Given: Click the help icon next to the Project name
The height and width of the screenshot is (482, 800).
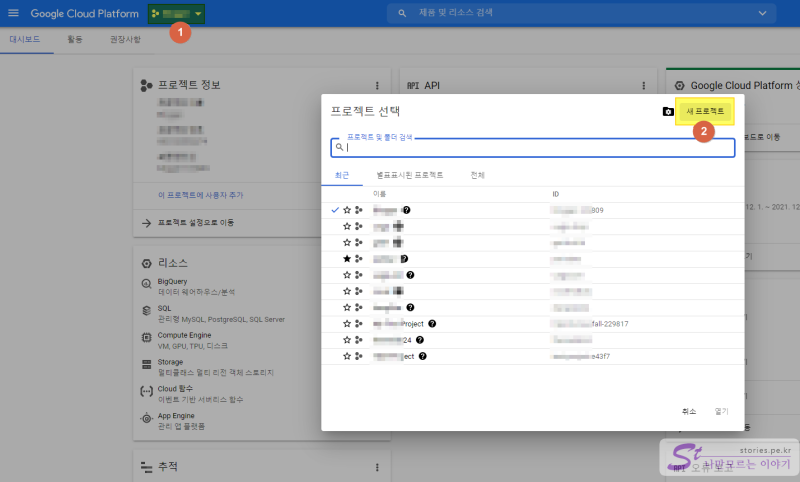Looking at the screenshot, I should 432,324.
